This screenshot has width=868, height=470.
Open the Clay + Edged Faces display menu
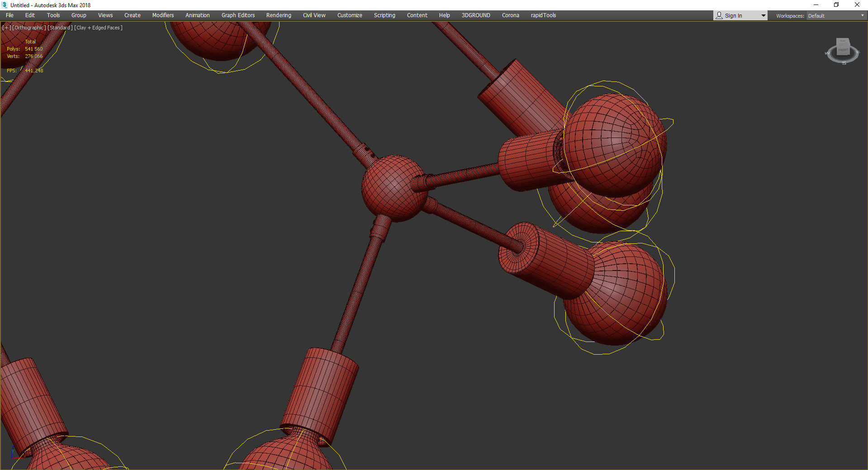click(x=99, y=28)
